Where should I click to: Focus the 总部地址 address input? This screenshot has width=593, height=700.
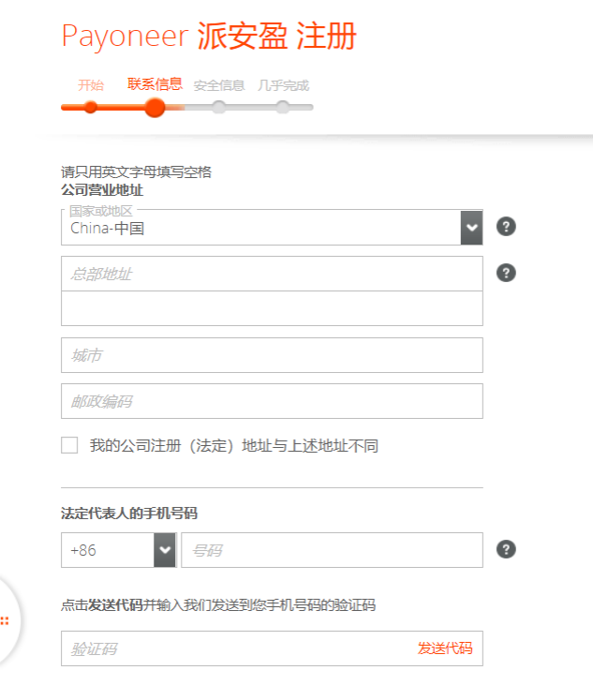coord(272,274)
